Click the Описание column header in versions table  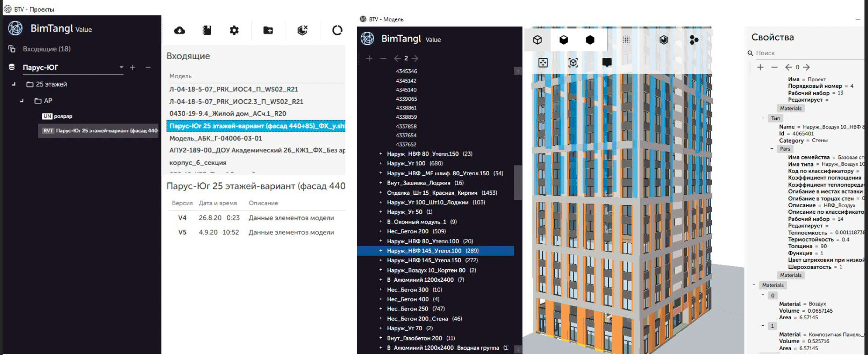(x=263, y=203)
